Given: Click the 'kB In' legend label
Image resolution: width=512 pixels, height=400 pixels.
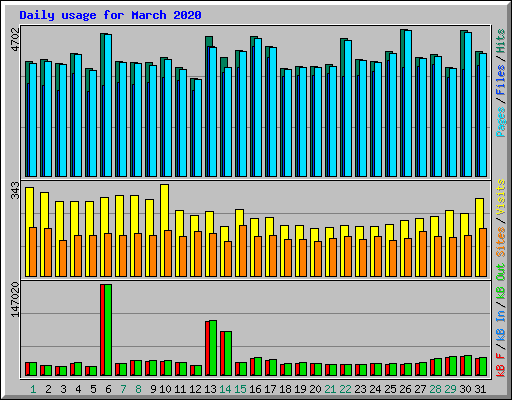Looking at the screenshot, I should [x=500, y=315].
